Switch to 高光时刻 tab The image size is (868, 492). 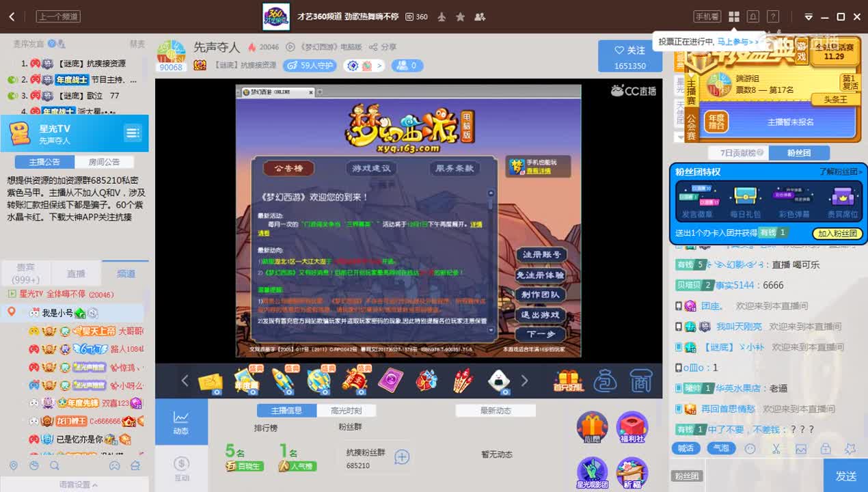346,410
